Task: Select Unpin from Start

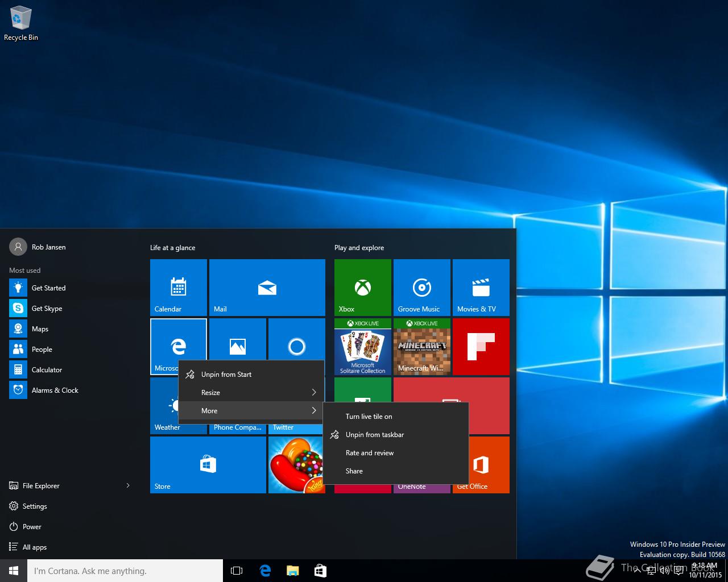Action: [x=251, y=375]
